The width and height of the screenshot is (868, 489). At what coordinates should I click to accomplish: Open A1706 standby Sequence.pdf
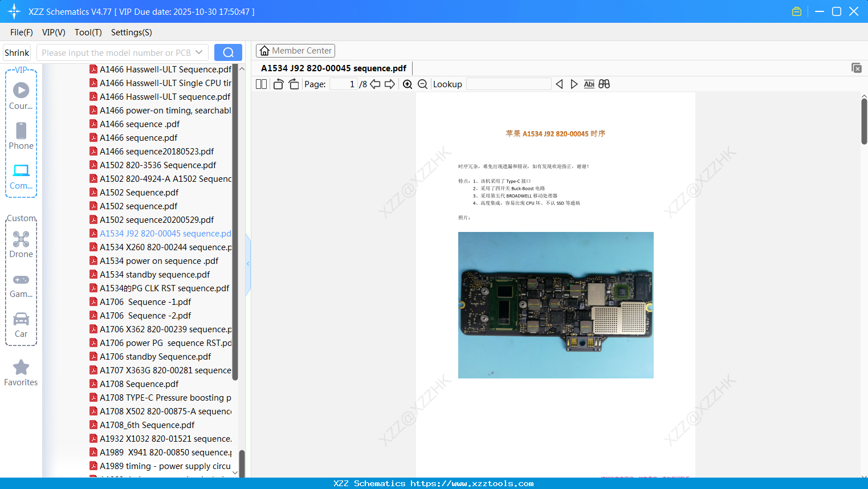pyautogui.click(x=150, y=357)
